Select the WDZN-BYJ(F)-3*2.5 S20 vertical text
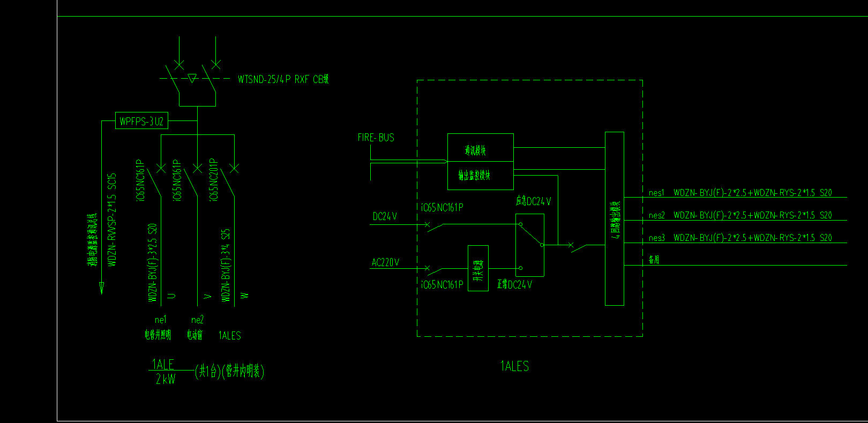The width and height of the screenshot is (868, 423). tap(152, 263)
